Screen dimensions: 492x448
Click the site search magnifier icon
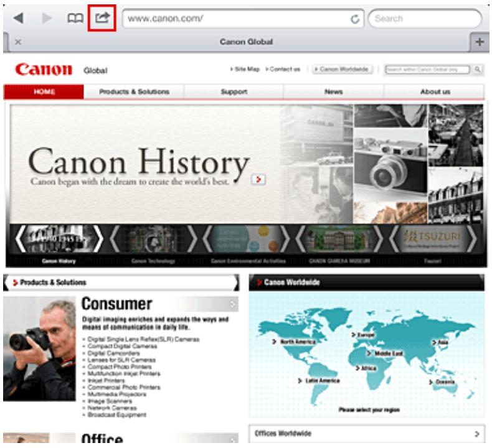click(478, 69)
